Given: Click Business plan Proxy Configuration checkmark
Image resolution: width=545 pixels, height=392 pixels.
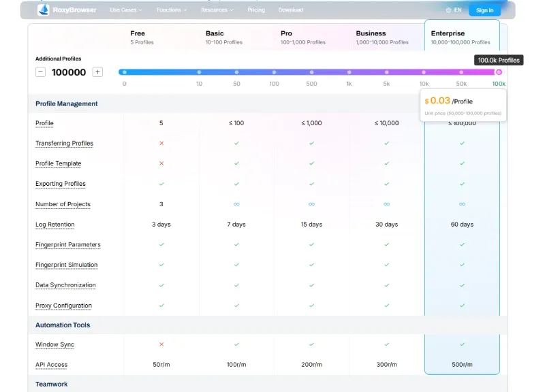Looking at the screenshot, I should [386, 306].
